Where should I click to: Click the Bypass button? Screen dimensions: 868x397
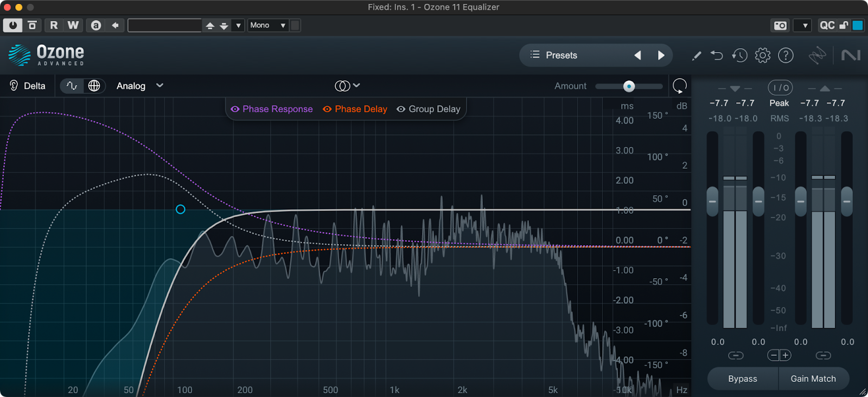743,379
